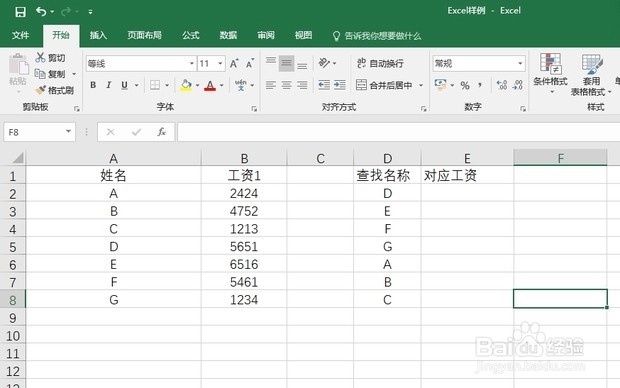Switch to the 审阅 tab
This screenshot has width=620, height=388.
pyautogui.click(x=266, y=35)
